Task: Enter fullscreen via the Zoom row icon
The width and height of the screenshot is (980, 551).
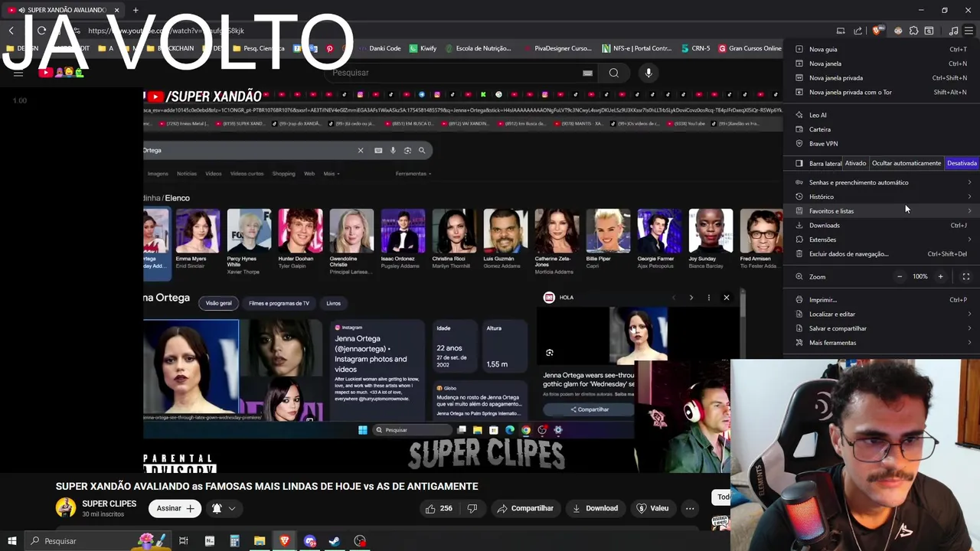Action: click(x=965, y=276)
